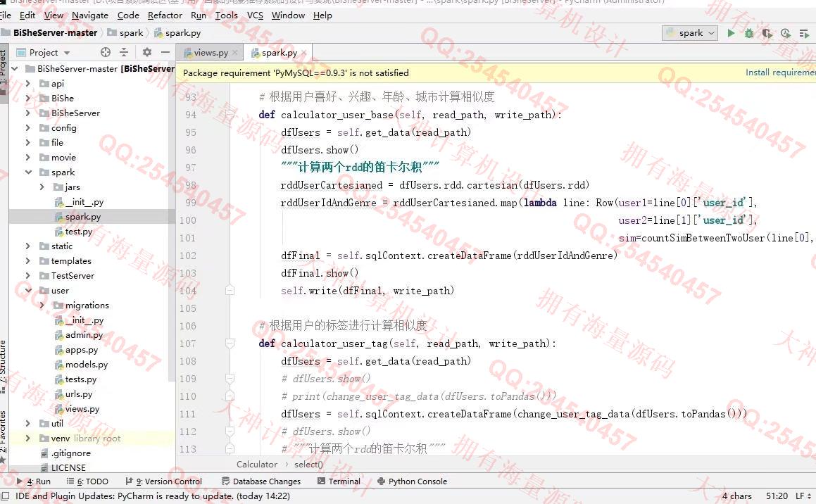
Task: Click the locate/scroll-from-source target icon
Action: tap(106, 52)
